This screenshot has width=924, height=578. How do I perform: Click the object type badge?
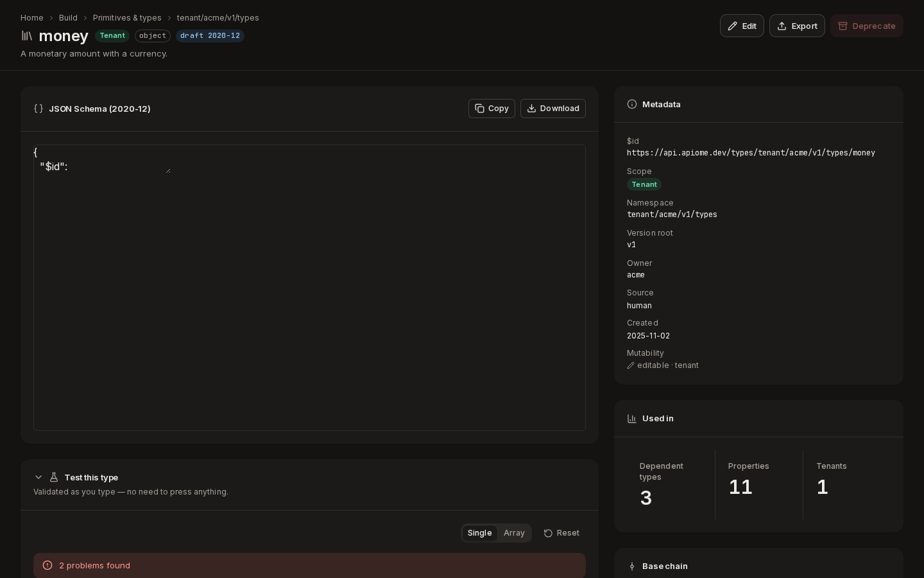(x=153, y=36)
